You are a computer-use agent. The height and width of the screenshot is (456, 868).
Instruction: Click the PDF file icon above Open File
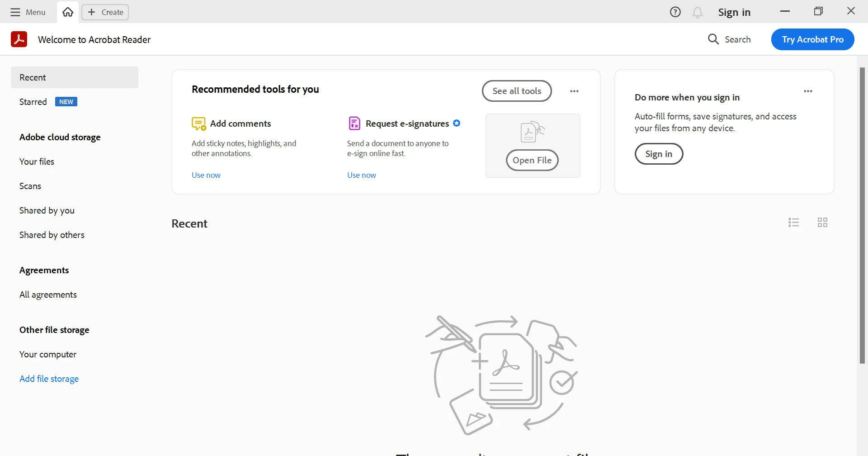[532, 132]
